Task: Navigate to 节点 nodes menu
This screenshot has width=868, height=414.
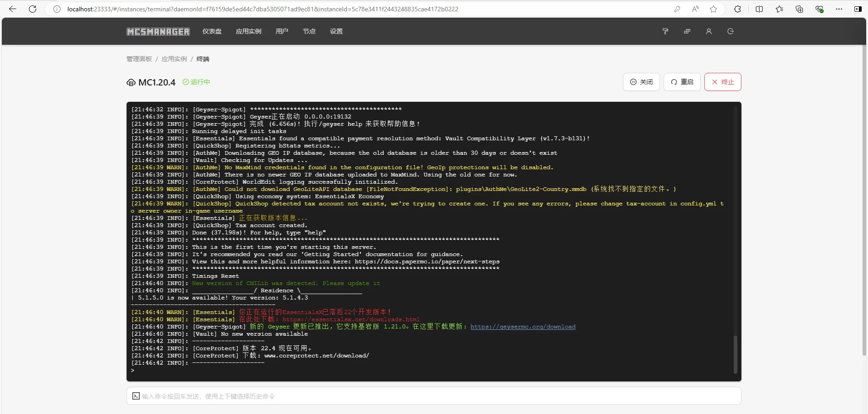Action: [309, 31]
